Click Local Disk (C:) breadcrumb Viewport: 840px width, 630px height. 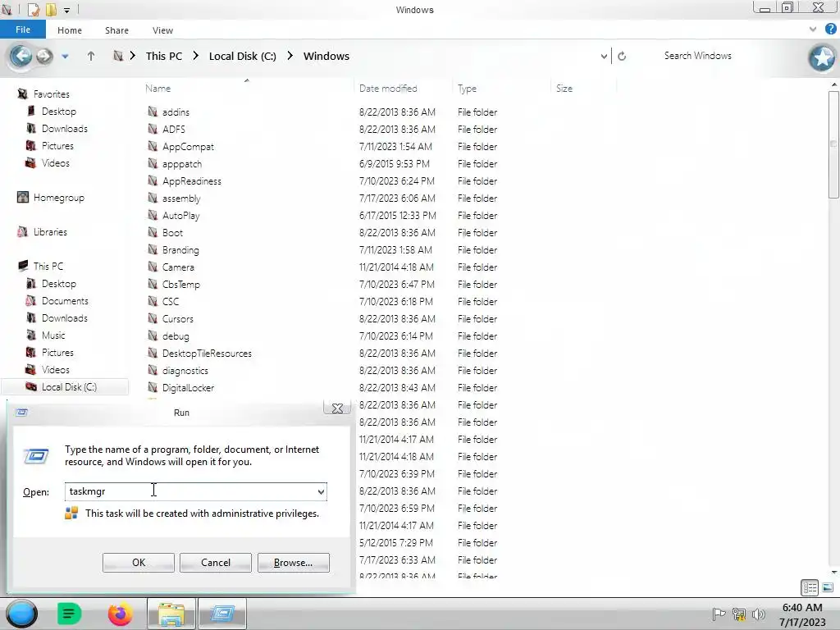[x=243, y=56]
